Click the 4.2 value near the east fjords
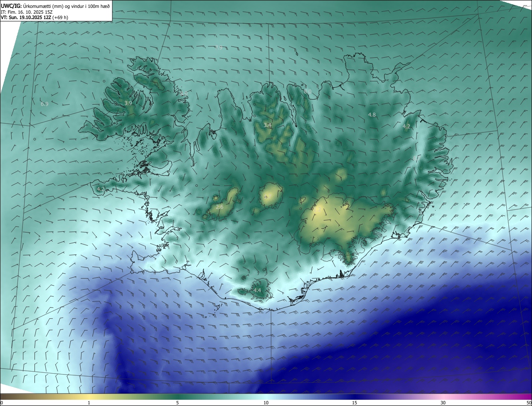Viewport: 532px width, 406px height. pos(406,127)
